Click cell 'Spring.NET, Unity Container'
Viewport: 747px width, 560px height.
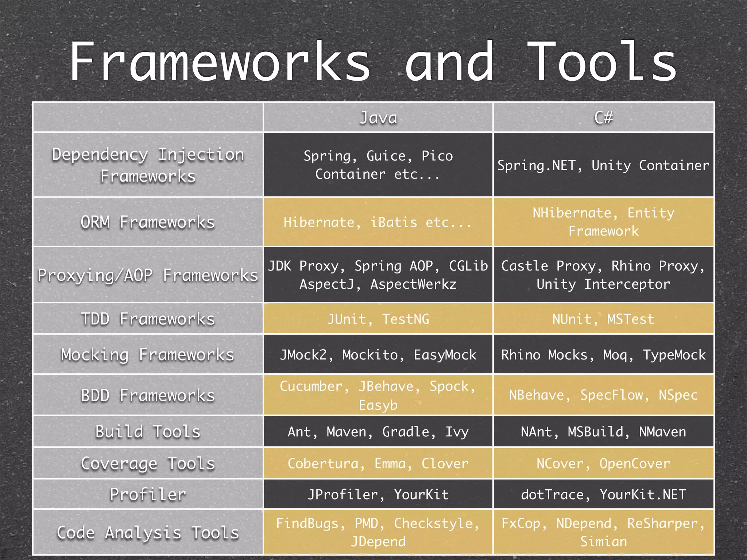(604, 165)
